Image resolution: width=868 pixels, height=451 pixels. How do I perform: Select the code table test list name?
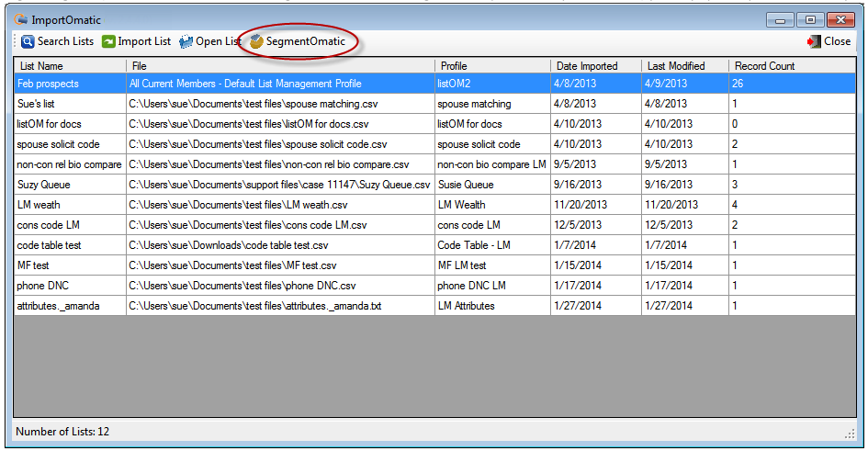50,245
